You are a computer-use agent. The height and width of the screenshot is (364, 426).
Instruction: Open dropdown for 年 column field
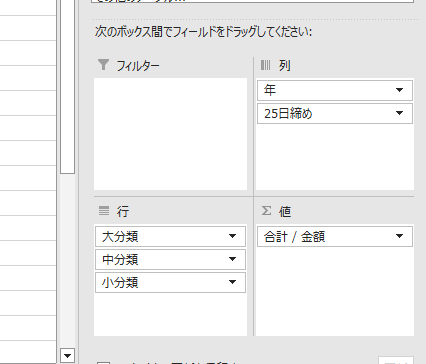(x=399, y=90)
